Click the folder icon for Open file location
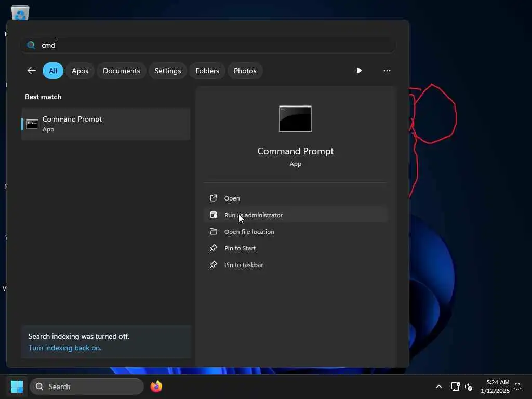The image size is (532, 399). coord(214,231)
